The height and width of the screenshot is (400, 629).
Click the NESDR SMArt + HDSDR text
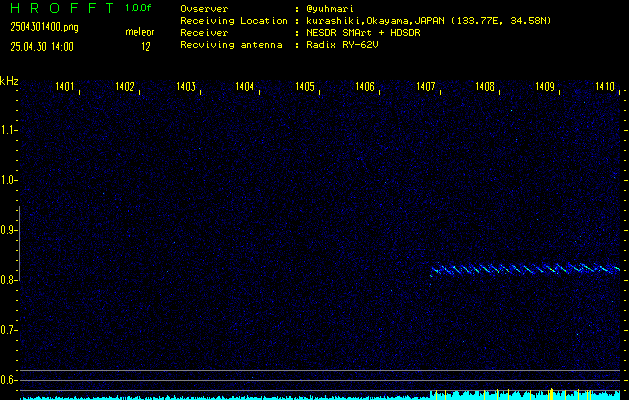pyautogui.click(x=363, y=33)
